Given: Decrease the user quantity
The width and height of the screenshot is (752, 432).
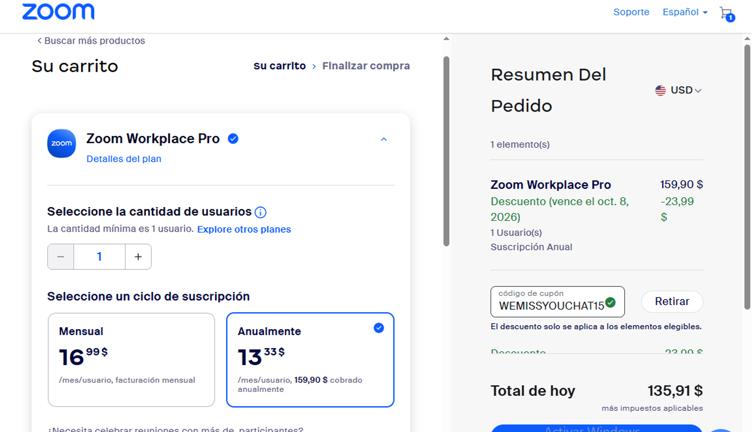Looking at the screenshot, I should (60, 257).
